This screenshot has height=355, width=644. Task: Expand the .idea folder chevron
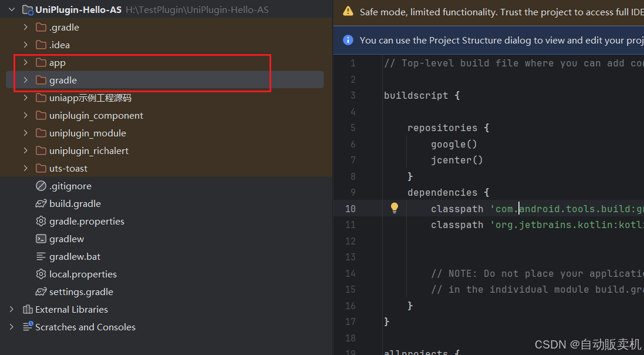point(25,45)
